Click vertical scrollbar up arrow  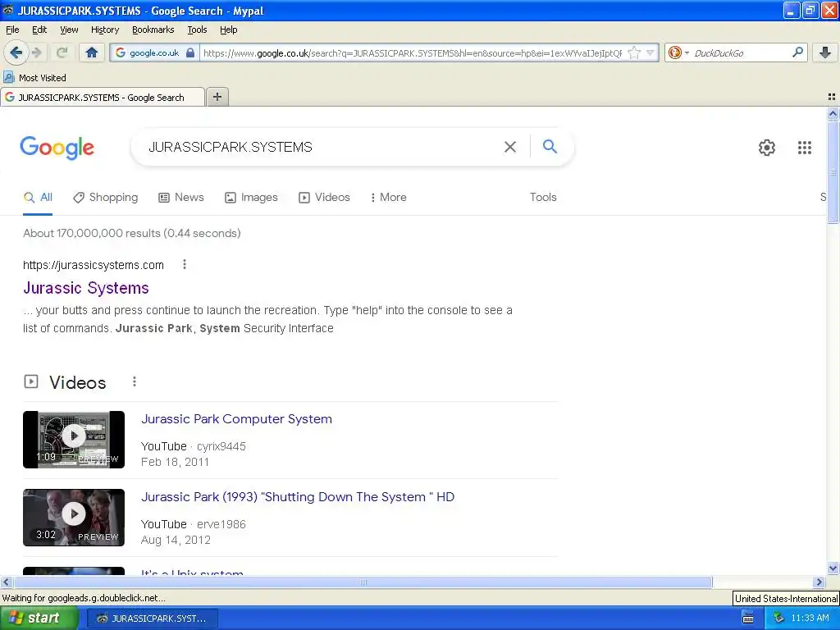click(833, 113)
